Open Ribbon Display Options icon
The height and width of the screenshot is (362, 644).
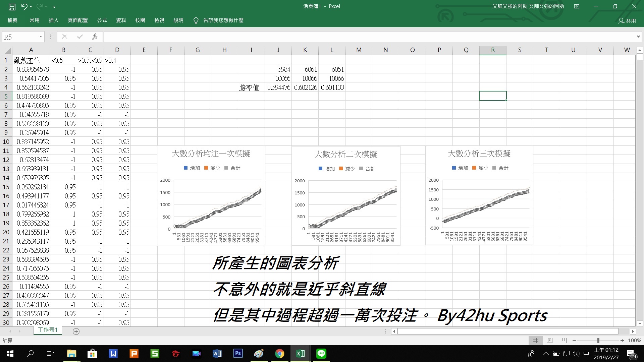tap(577, 6)
